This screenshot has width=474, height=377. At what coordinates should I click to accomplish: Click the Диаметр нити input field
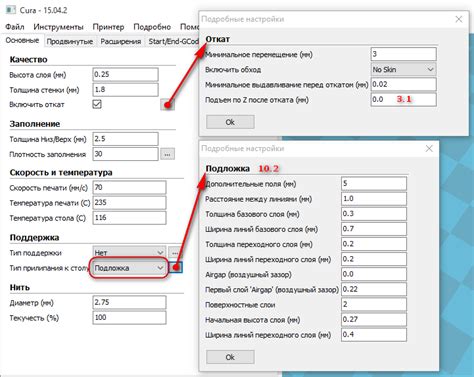129,302
